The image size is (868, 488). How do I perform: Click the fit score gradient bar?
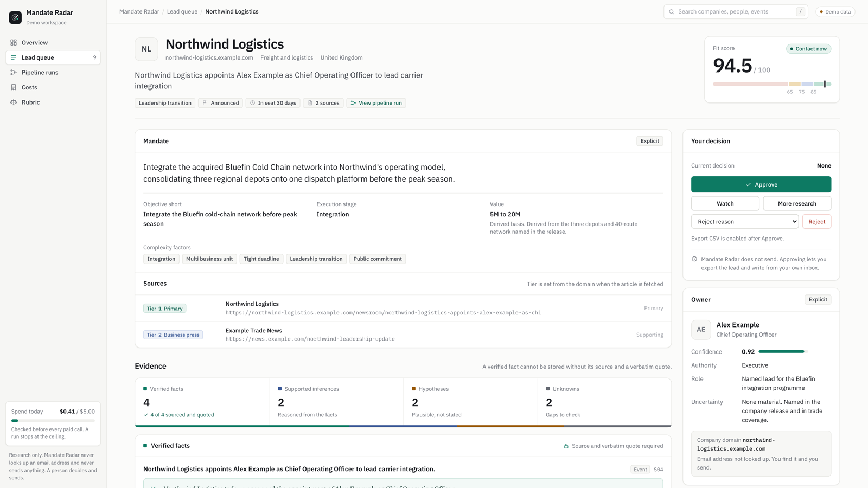(771, 84)
